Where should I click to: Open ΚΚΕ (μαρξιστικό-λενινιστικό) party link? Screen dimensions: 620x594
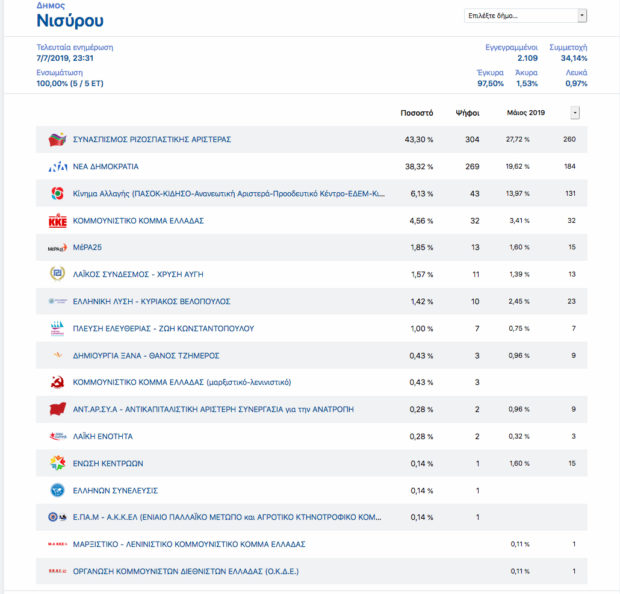[182, 382]
